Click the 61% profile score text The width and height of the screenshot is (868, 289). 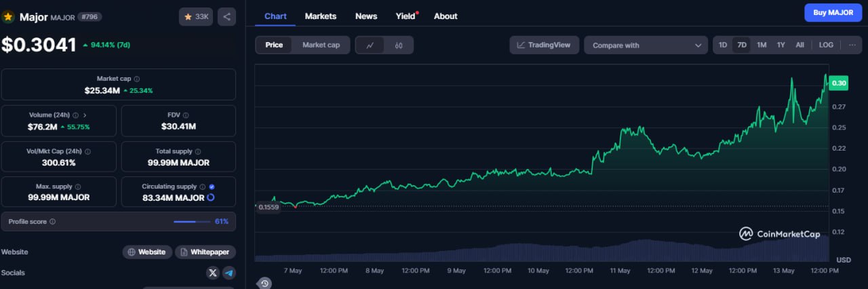coord(222,222)
